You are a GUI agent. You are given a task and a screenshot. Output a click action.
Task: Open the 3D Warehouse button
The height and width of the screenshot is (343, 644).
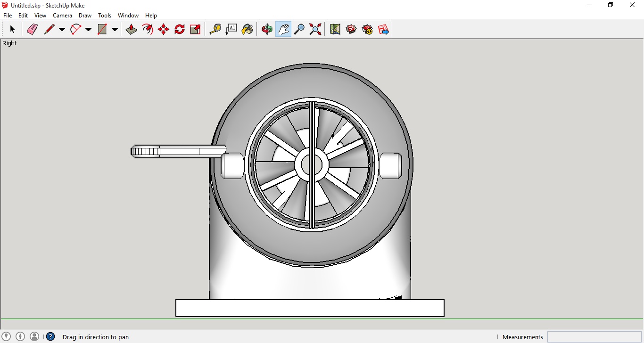pyautogui.click(x=351, y=29)
